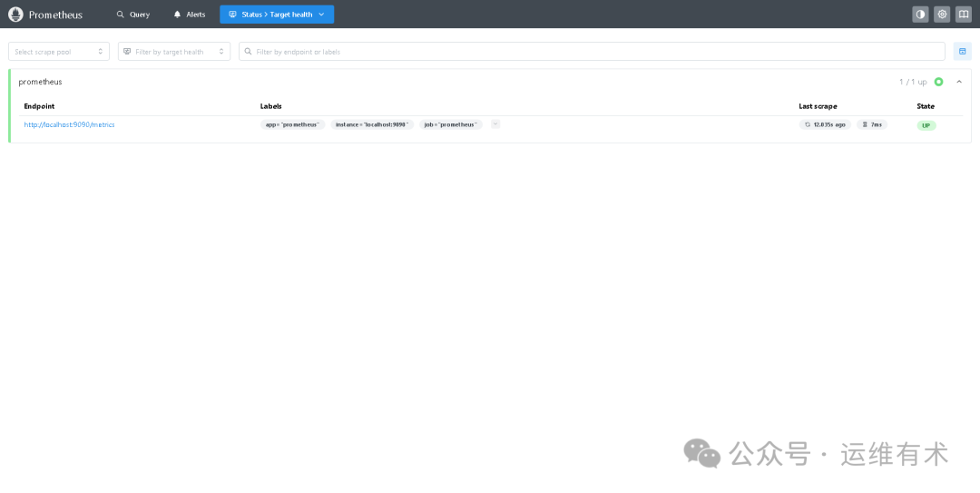Open the settings gear icon
This screenshot has width=980, height=493.
click(942, 15)
